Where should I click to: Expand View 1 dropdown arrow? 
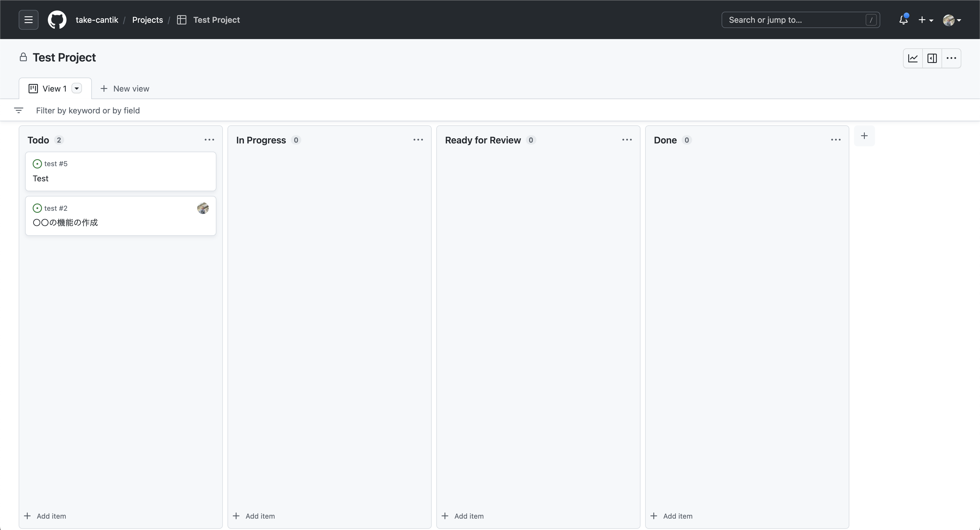click(76, 89)
